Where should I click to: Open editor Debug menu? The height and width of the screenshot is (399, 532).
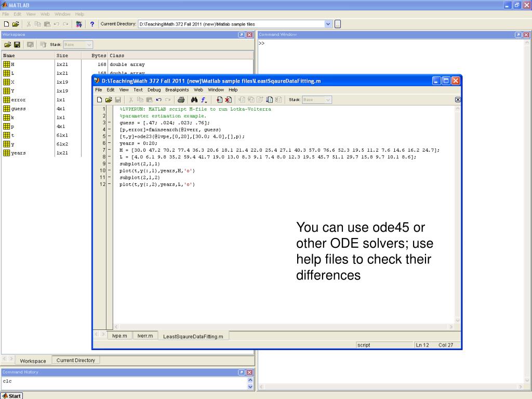click(154, 90)
